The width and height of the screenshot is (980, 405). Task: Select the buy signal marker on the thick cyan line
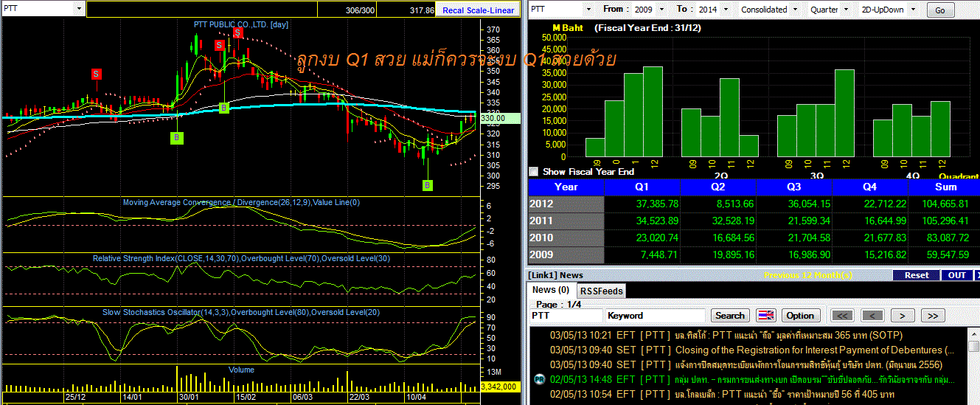point(224,108)
